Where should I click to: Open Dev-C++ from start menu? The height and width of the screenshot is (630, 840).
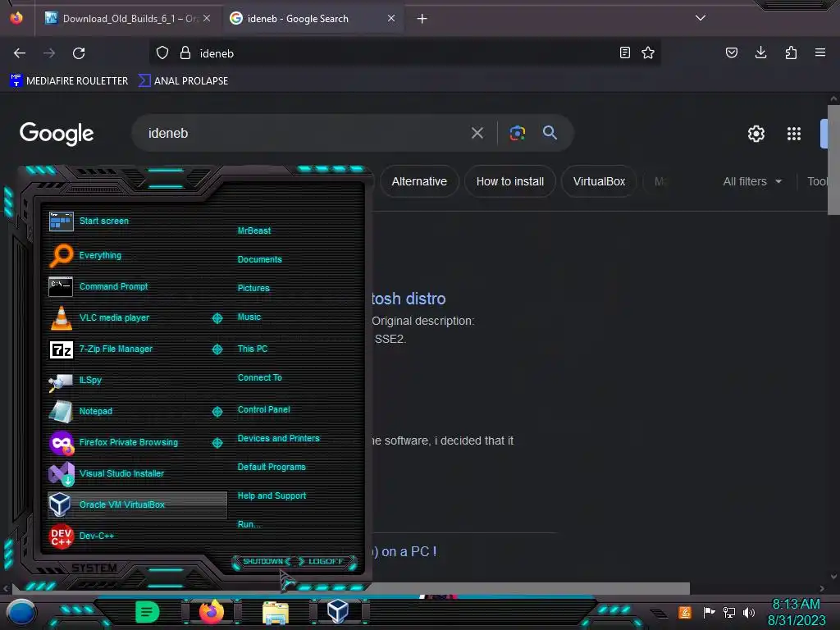(97, 536)
